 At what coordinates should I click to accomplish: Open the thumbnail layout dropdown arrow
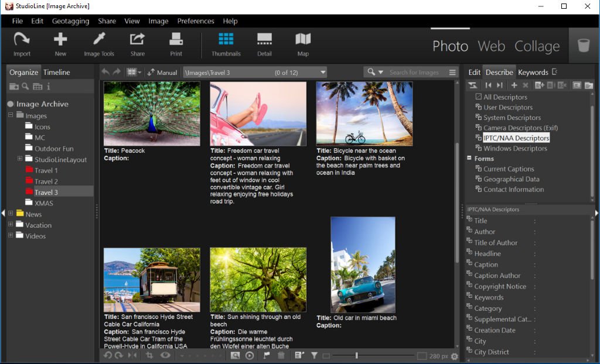click(x=139, y=72)
